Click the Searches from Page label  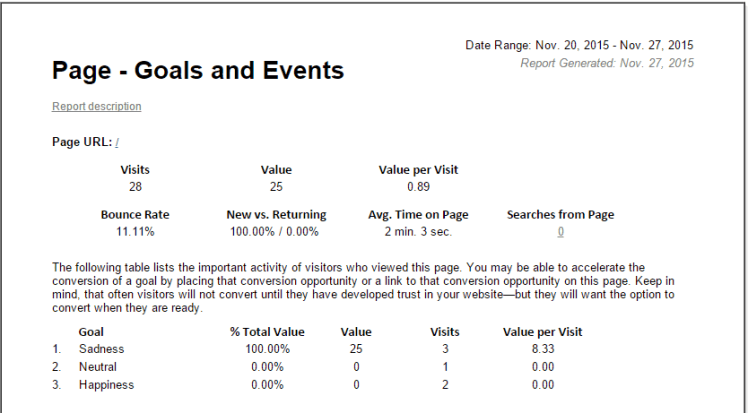(560, 214)
